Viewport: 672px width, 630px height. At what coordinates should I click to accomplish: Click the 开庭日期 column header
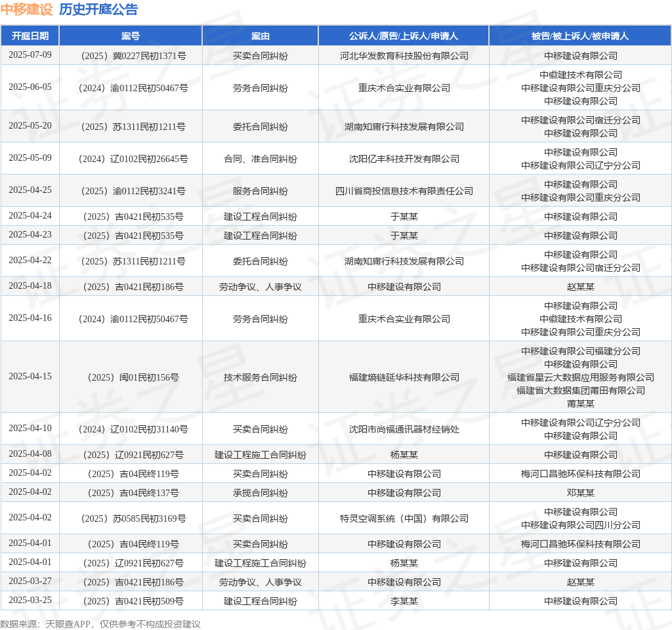click(30, 36)
